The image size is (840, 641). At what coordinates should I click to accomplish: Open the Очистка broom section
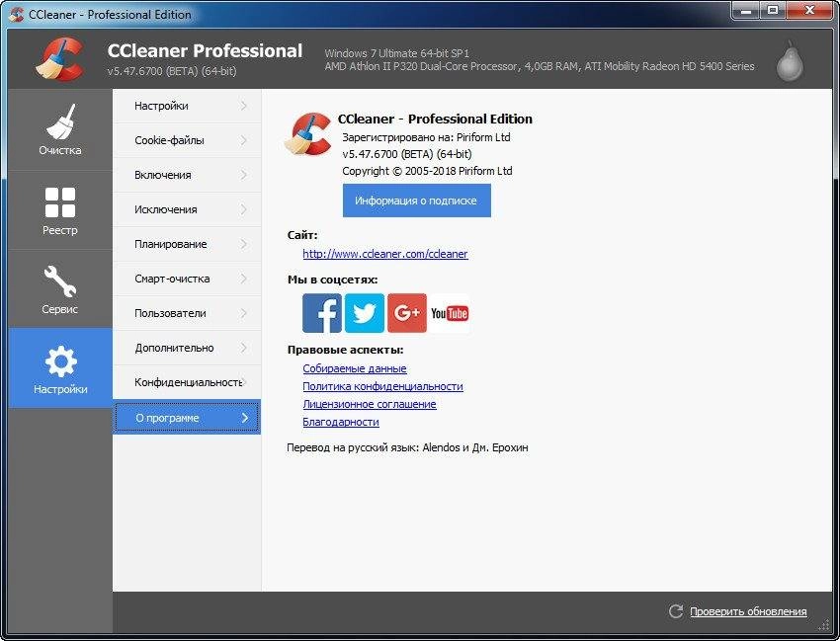pyautogui.click(x=60, y=129)
